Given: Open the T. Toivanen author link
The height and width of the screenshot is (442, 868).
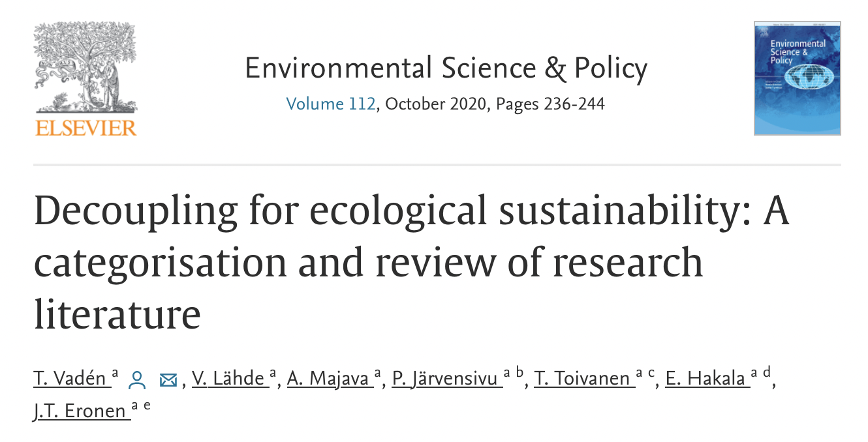Looking at the screenshot, I should click(x=583, y=379).
